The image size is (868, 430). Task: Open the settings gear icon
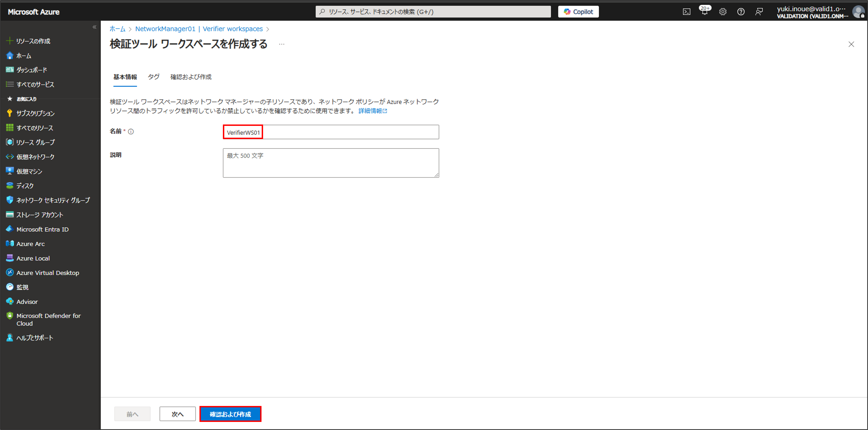point(723,12)
